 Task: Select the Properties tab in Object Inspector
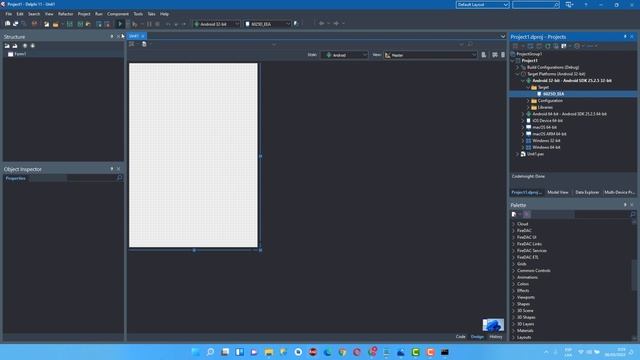coord(16,178)
